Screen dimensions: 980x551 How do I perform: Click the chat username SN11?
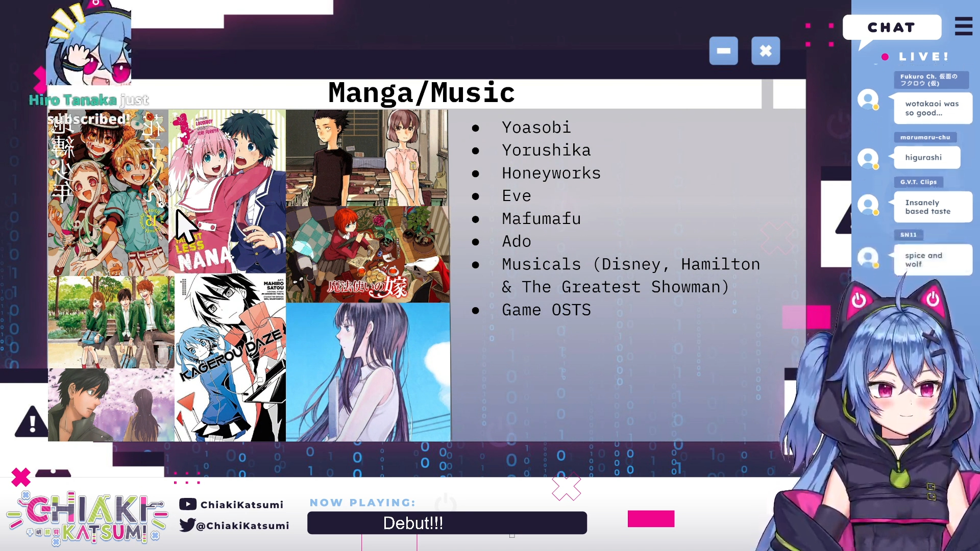pos(908,235)
